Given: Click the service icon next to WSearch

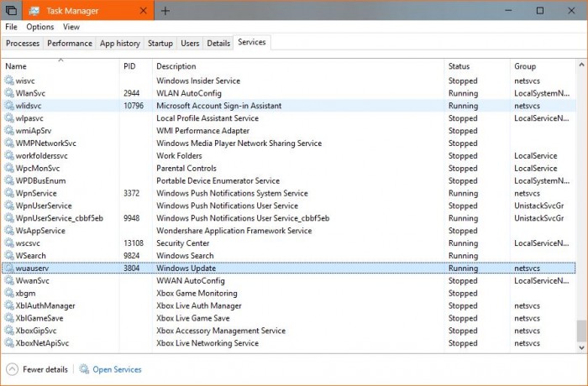Looking at the screenshot, I should 9,256.
